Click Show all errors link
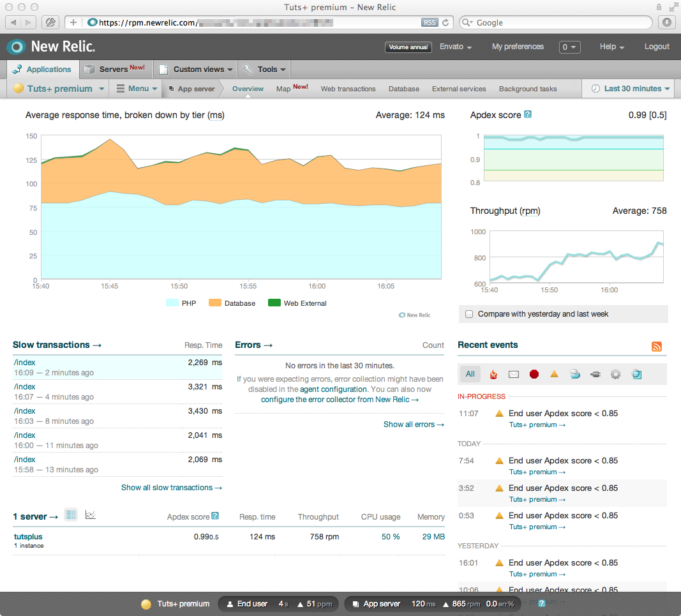 point(414,424)
